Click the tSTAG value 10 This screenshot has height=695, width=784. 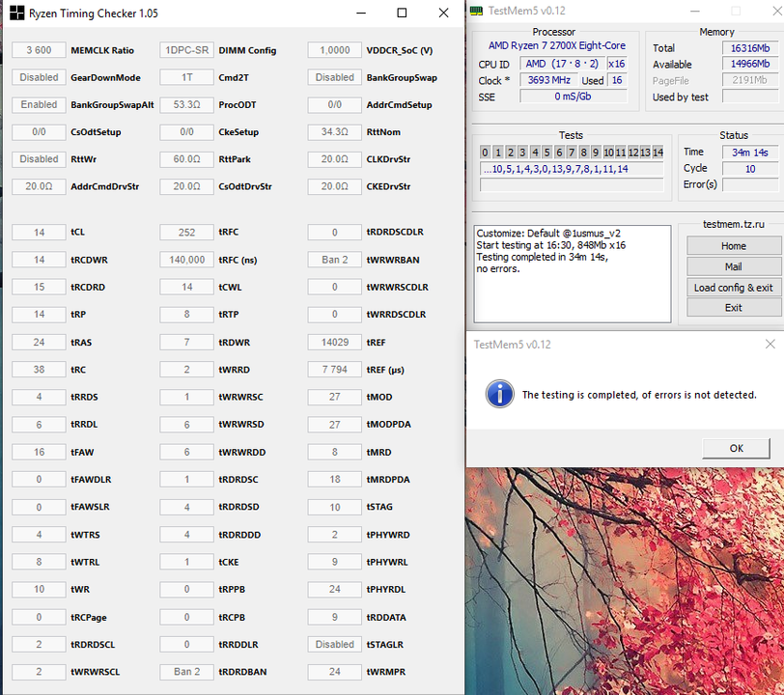click(x=335, y=507)
